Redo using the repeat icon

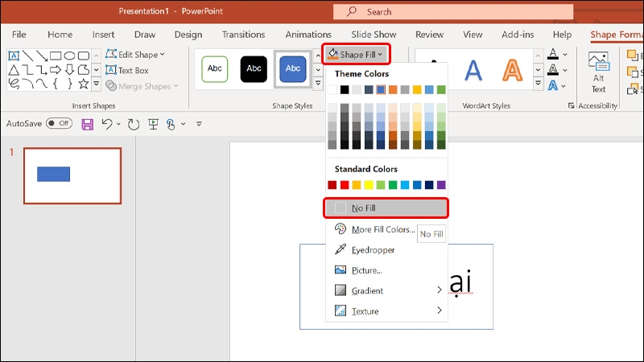click(x=133, y=124)
